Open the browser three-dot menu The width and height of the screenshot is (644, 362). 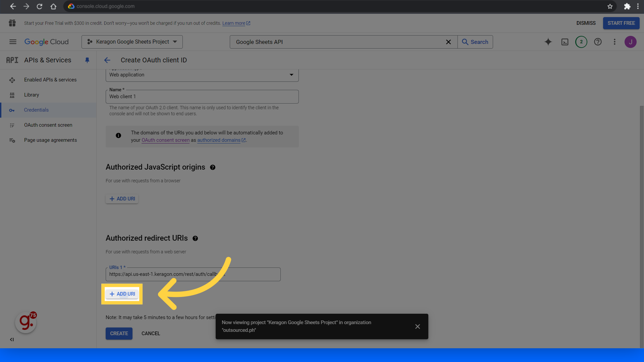pyautogui.click(x=638, y=6)
